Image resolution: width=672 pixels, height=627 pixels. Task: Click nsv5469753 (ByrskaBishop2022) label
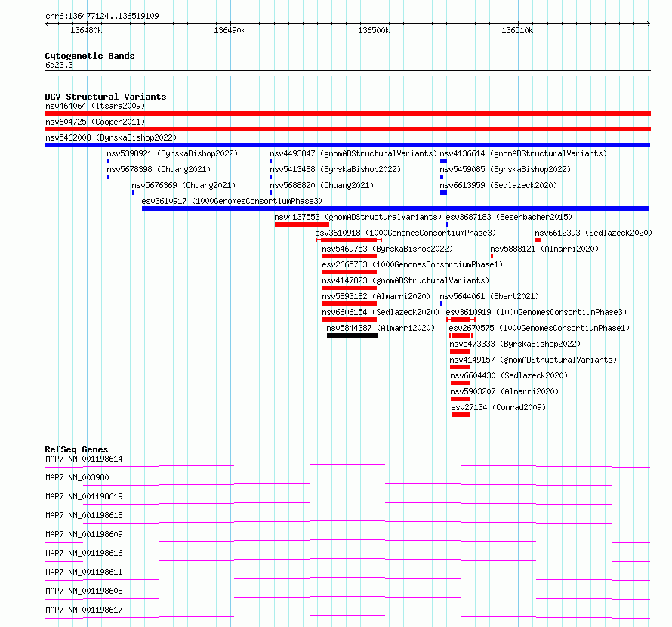coord(387,249)
